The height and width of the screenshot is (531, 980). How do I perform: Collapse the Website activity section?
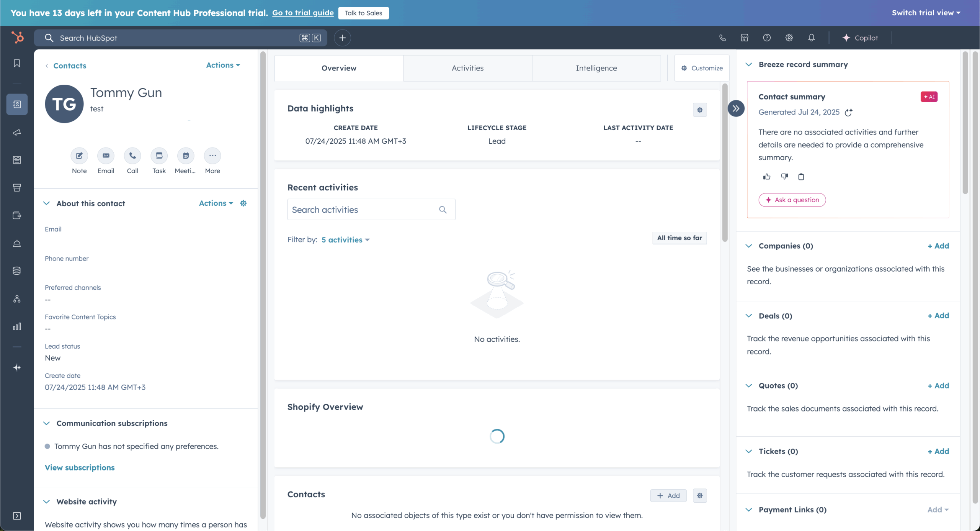click(46, 502)
